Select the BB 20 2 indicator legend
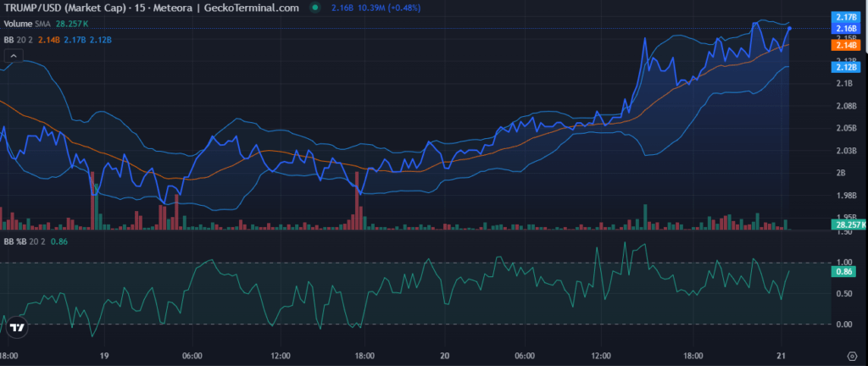868x366 pixels. point(19,40)
